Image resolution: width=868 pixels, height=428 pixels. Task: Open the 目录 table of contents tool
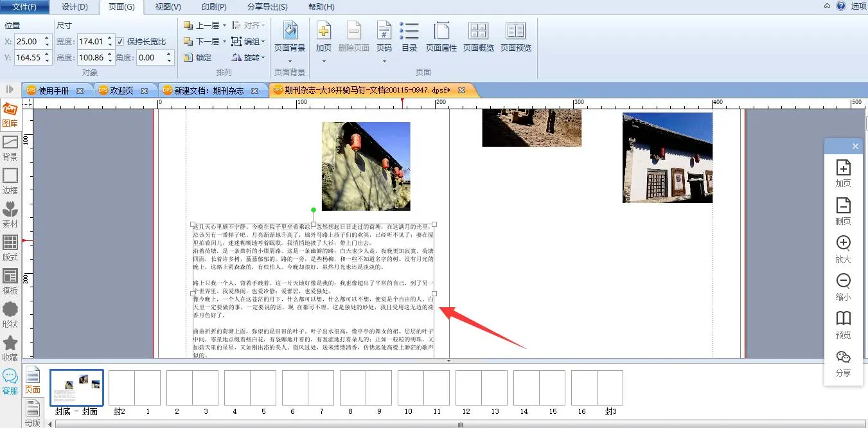coord(409,37)
